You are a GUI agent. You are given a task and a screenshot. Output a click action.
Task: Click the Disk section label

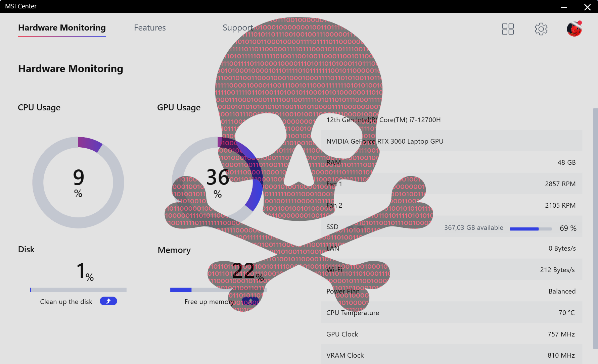coord(26,250)
